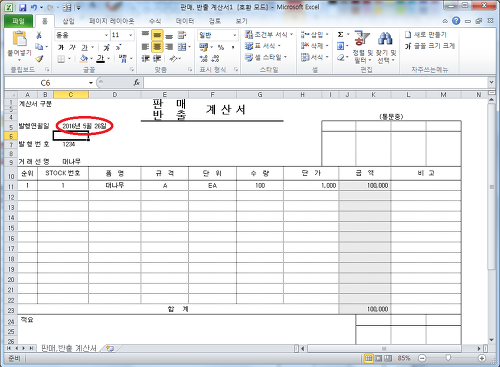Apply Percent Style with the % icon
Screen dimensions: 500x367
(221, 47)
